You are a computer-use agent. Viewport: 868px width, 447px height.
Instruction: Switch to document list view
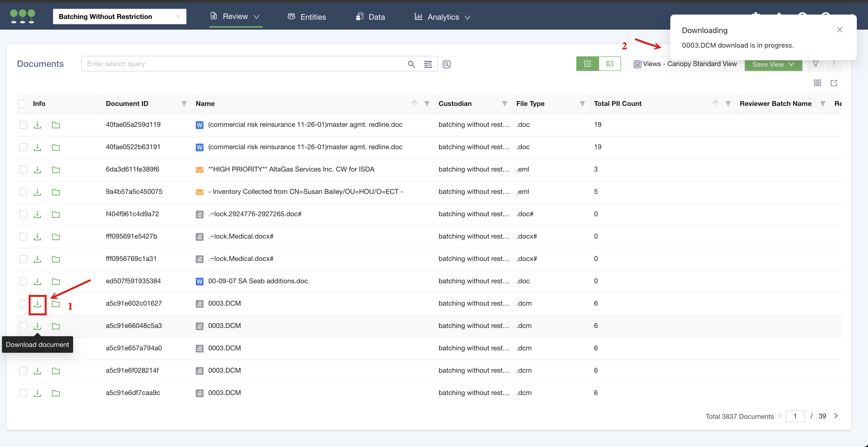(x=587, y=64)
